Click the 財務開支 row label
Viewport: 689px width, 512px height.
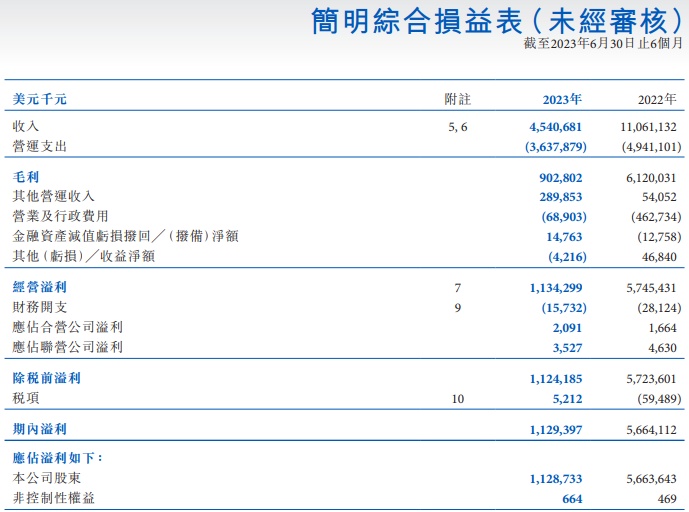[40, 307]
